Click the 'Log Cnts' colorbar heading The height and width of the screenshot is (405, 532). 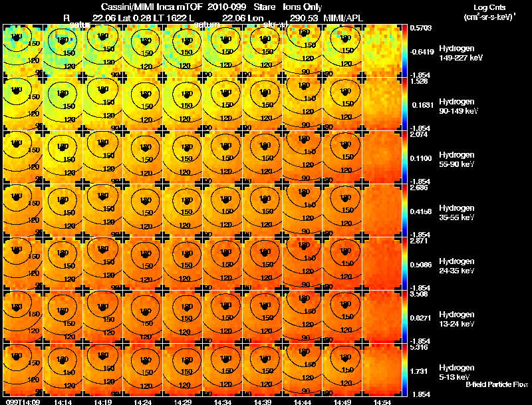(x=489, y=7)
